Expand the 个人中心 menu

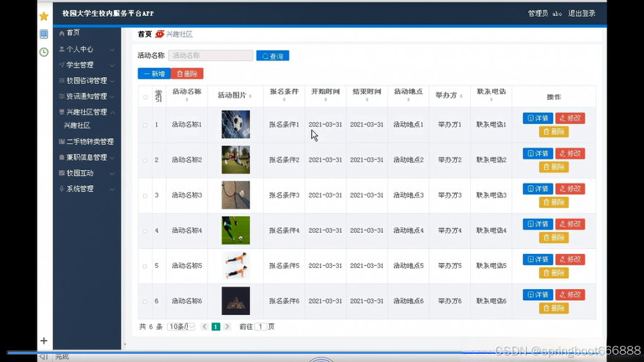click(87, 49)
